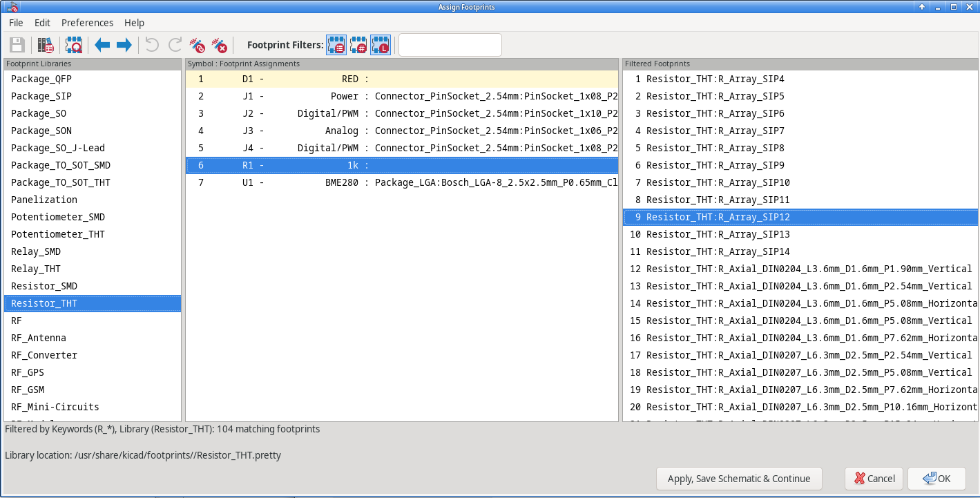Click the automatic footprint association icon
980x498 pixels.
point(198,46)
